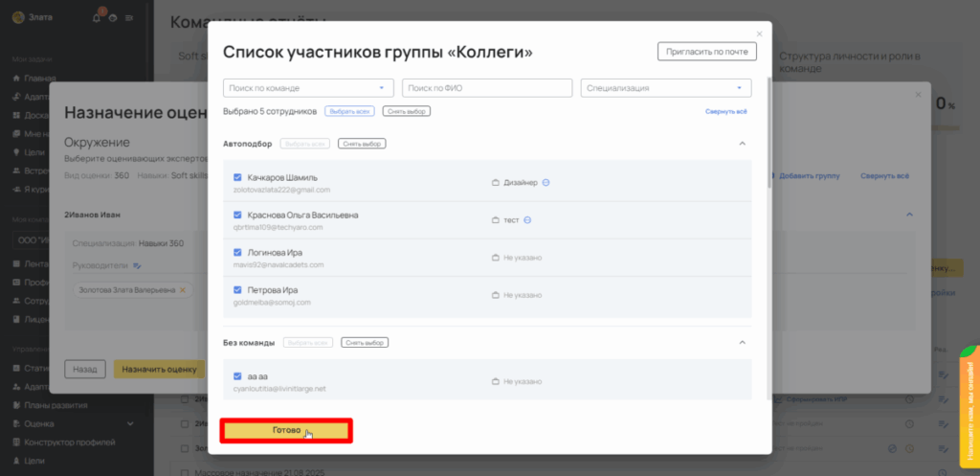This screenshot has height=476, width=980.
Task: Open the Поиск по команде dropdown
Action: point(308,88)
